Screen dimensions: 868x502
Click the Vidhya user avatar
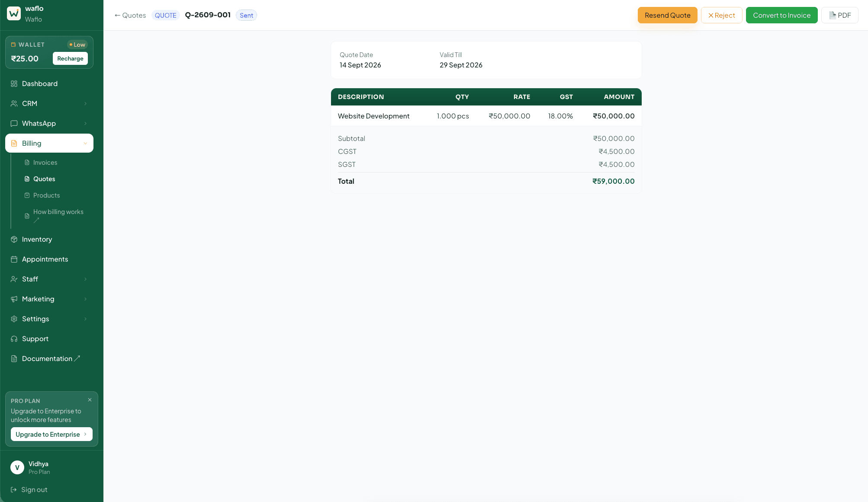pyautogui.click(x=17, y=467)
